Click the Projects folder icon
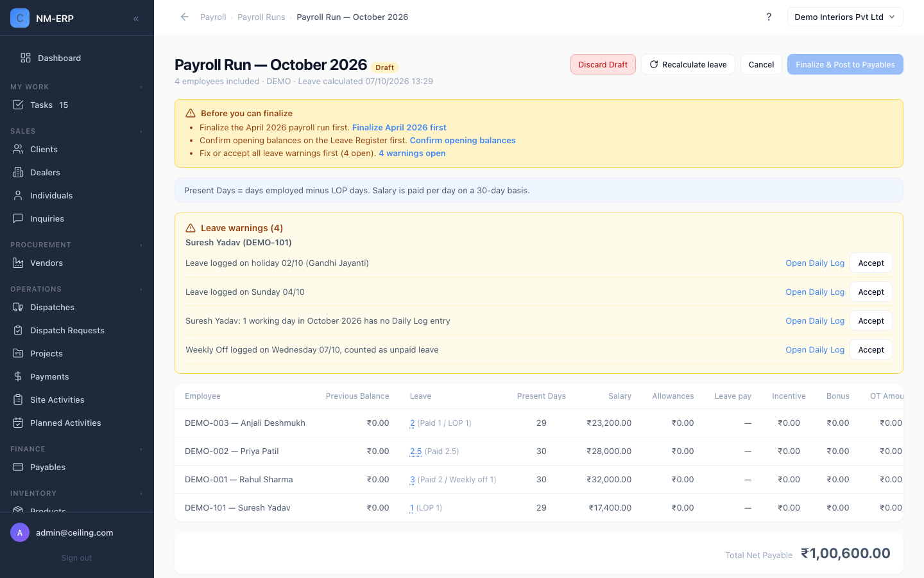The image size is (924, 578). [x=18, y=353]
